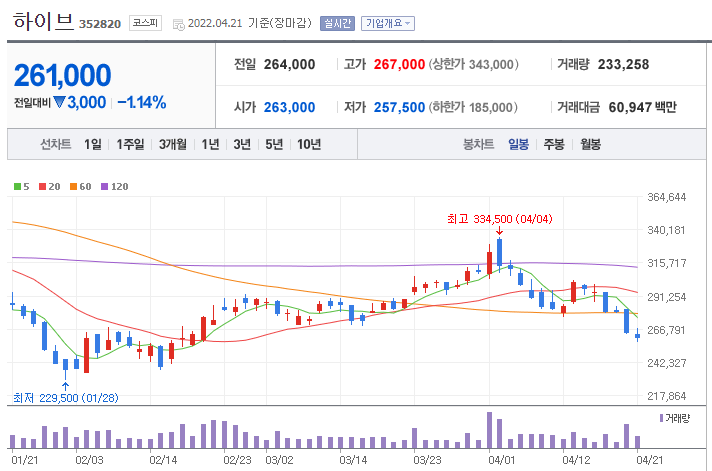Click the -1.14% change value
The width and height of the screenshot is (712, 471).
142,103
